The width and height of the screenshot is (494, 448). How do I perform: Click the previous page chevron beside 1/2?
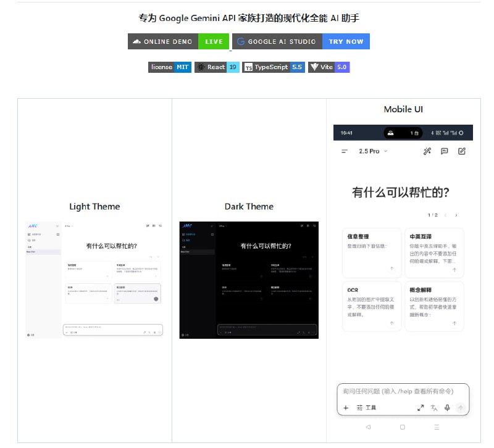(x=445, y=215)
